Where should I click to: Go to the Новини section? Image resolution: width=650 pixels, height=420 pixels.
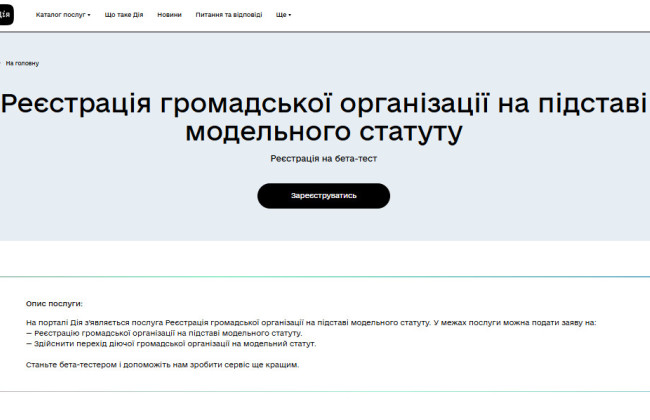[x=169, y=15]
